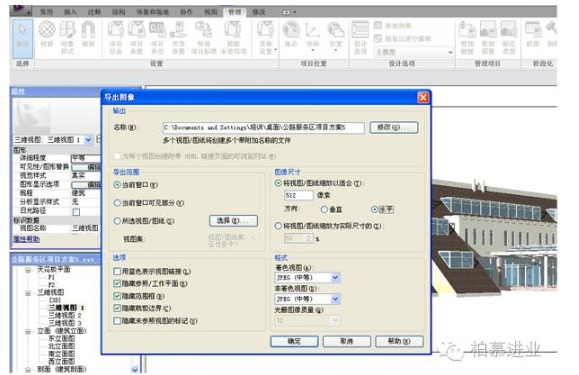The width and height of the screenshot is (579, 375).
Task: Toggle 隐藏参照/工作平面 checkbox
Action: [117, 283]
